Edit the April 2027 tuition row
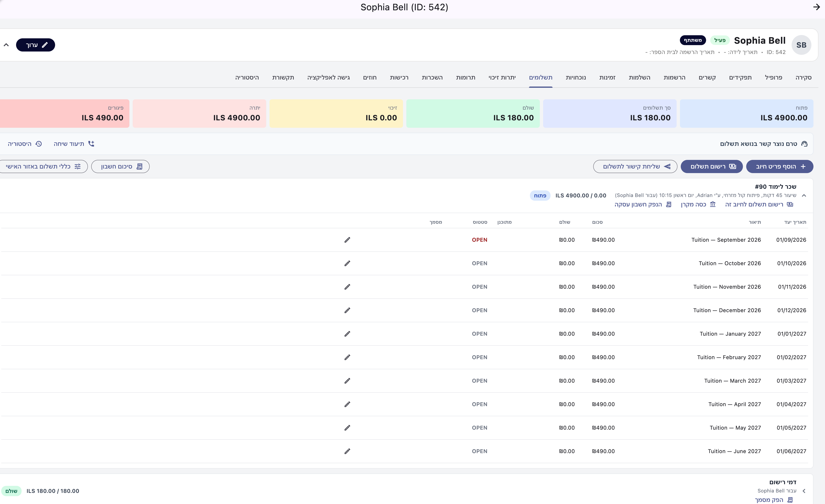The height and width of the screenshot is (504, 825). coord(347,404)
